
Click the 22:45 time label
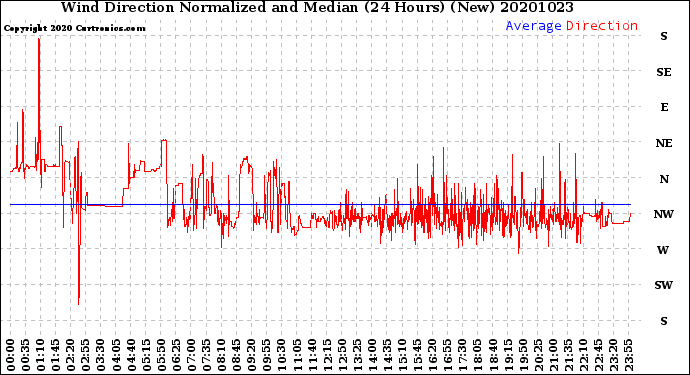tap(598, 355)
